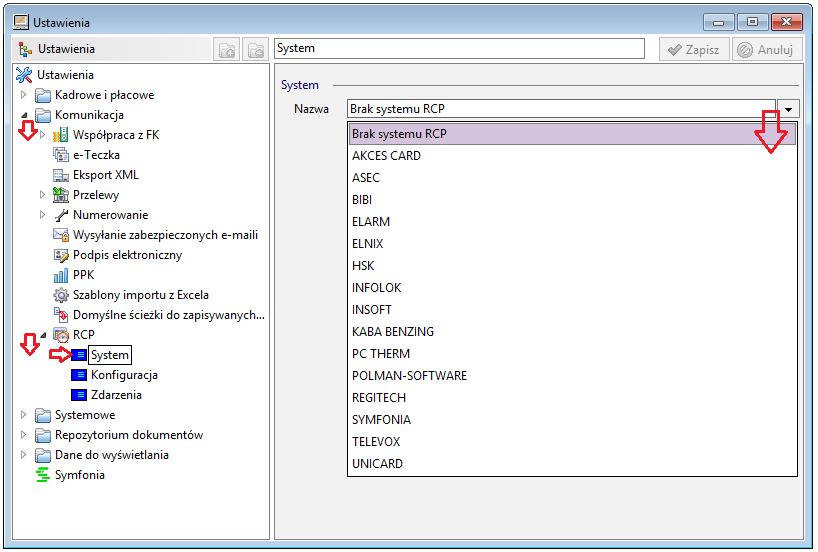Screen dimensions: 818x552
Task: Click the e-Teczka icon
Action: 61,155
